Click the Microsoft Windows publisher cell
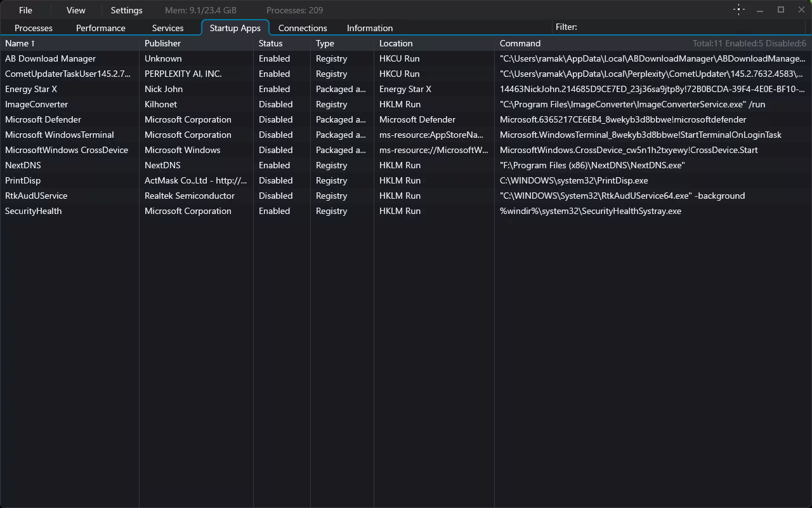Image resolution: width=812 pixels, height=508 pixels. (183, 150)
